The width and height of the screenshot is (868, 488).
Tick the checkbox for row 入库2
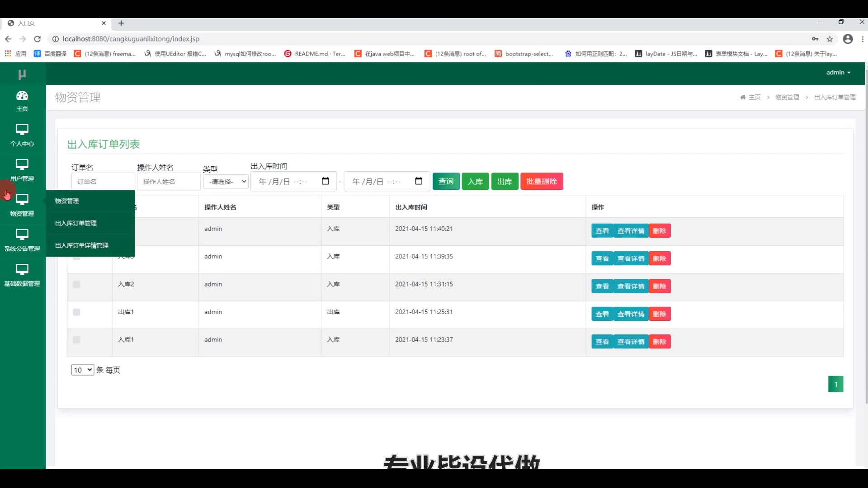[76, 285]
